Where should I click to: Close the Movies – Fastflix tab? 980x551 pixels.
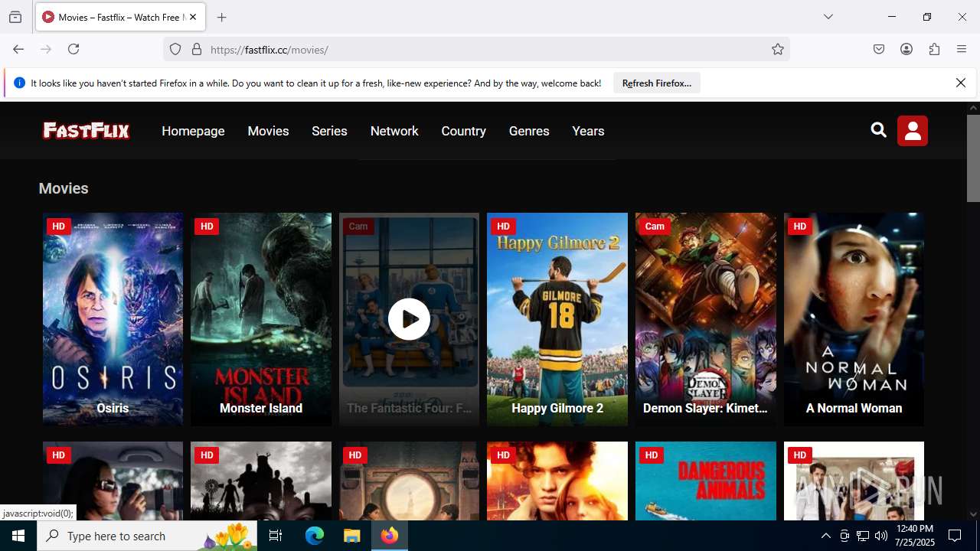193,17
